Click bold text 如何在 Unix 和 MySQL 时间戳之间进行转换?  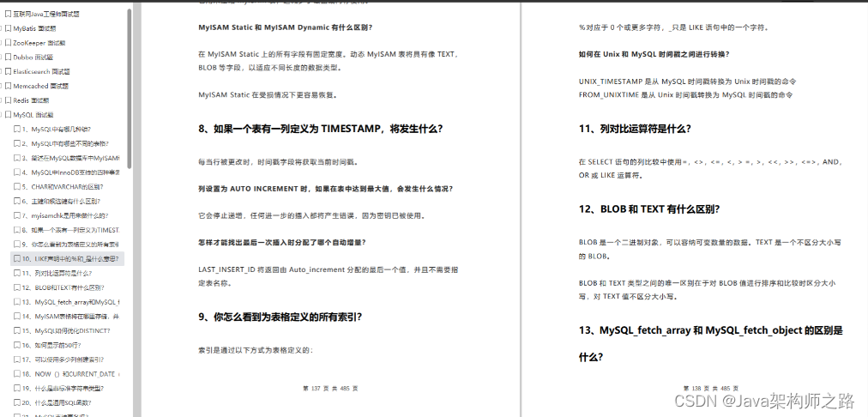tap(654, 54)
